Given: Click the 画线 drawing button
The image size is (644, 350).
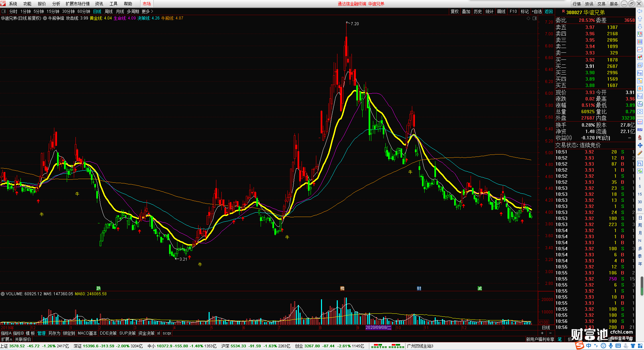Looking at the screenshot, I should [x=501, y=11].
